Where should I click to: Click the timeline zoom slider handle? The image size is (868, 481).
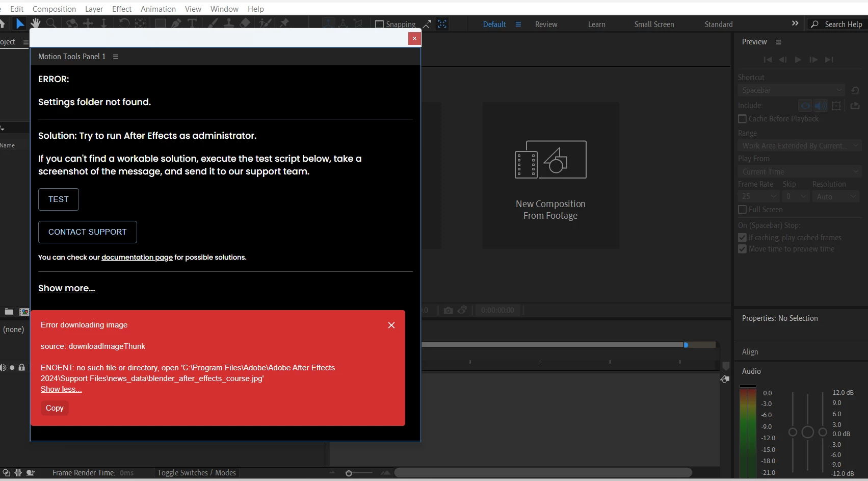pos(349,473)
